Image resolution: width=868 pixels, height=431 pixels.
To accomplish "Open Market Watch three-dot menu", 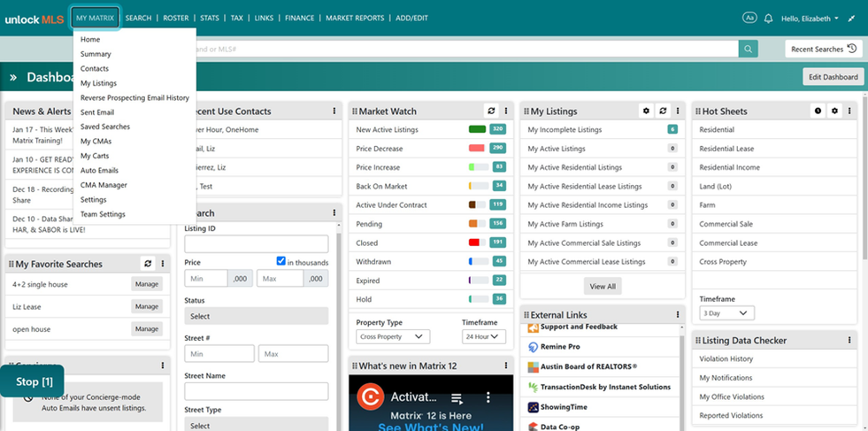I will click(x=506, y=111).
